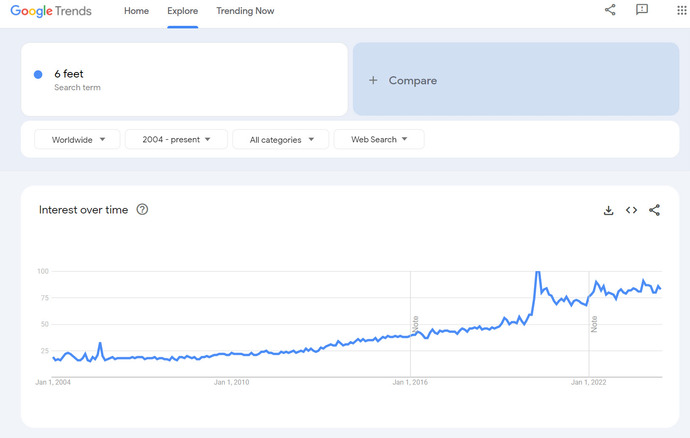Screen dimensions: 690x438
Task: Open the Trending Now tab
Action: coord(245,11)
